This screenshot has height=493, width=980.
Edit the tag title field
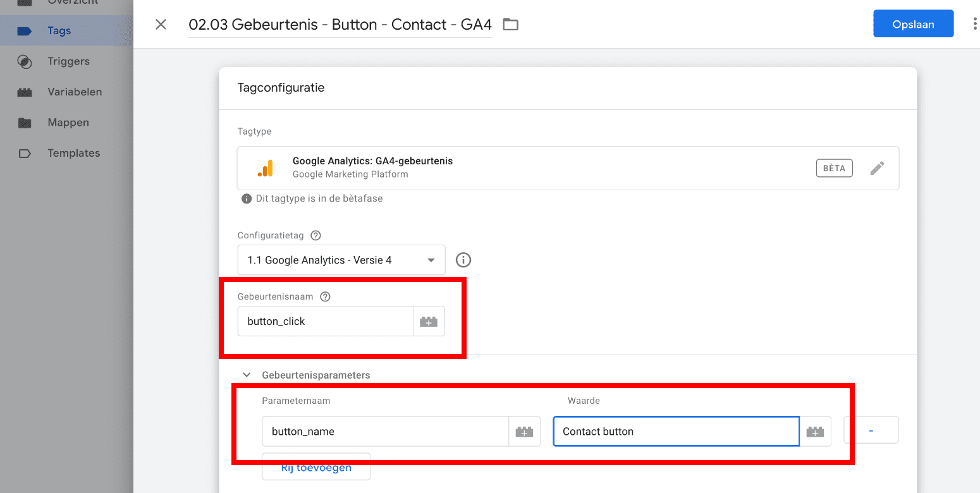[340, 25]
